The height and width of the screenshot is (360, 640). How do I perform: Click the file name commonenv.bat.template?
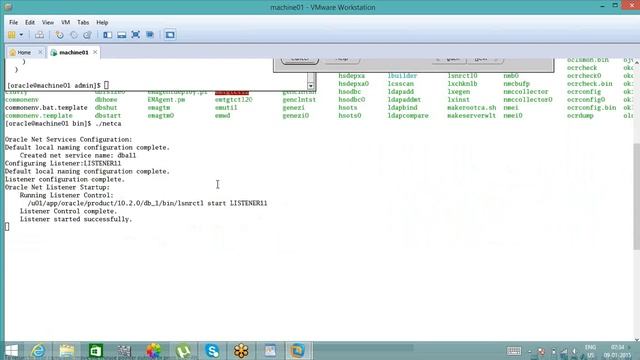(46, 108)
